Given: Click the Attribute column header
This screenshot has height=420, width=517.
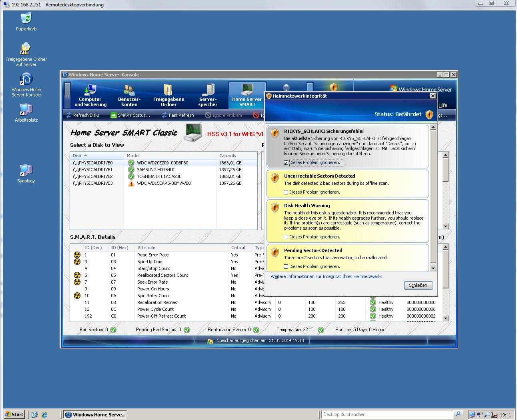Looking at the screenshot, I should click(x=182, y=248).
